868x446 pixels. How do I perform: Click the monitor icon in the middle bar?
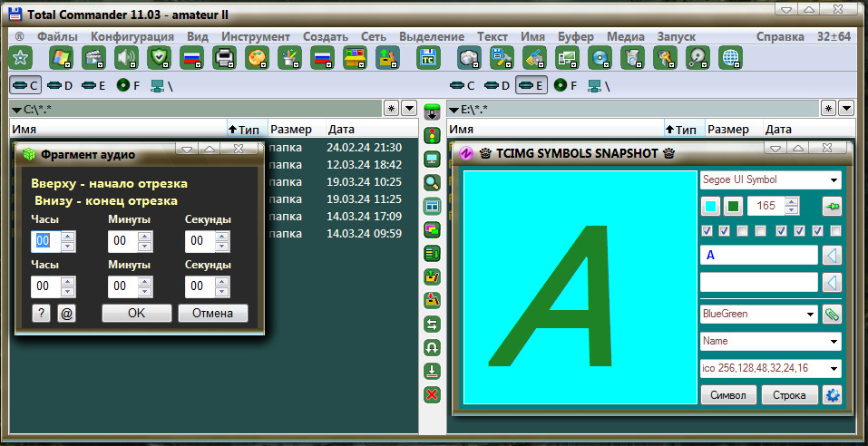click(x=432, y=159)
